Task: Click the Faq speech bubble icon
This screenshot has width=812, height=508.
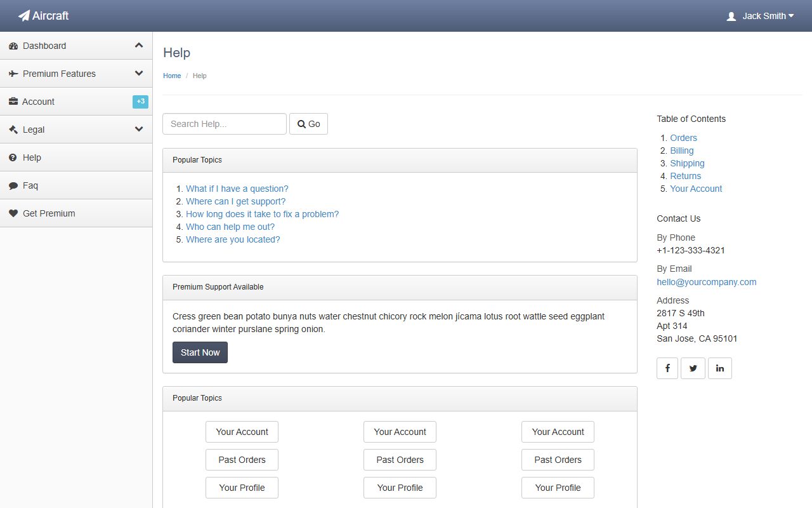Action: pos(13,185)
